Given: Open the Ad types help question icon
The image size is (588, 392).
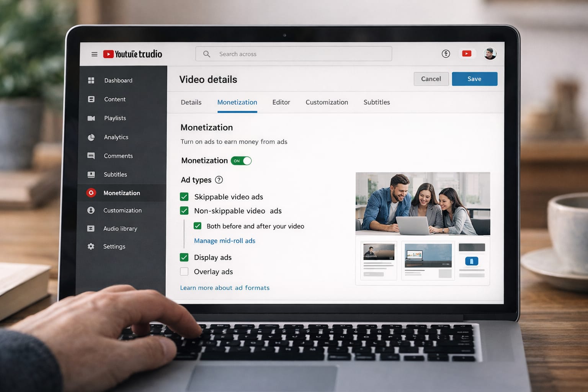Looking at the screenshot, I should click(x=219, y=180).
